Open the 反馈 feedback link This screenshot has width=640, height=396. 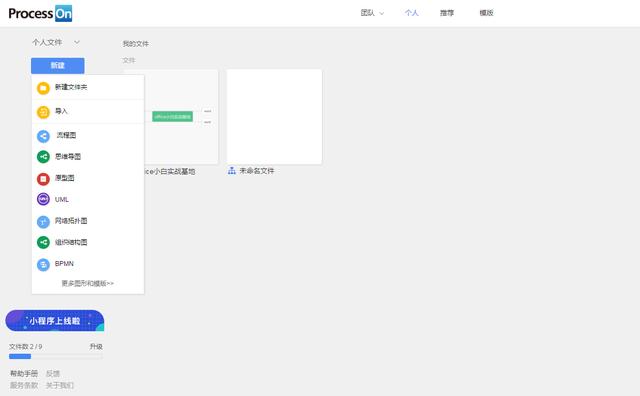(x=53, y=374)
